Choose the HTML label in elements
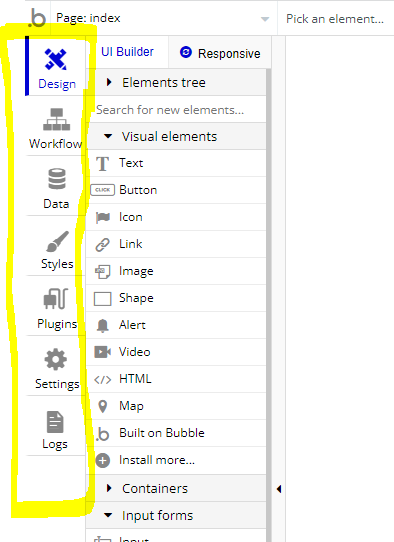Viewport: 394px width, 542px height. point(135,379)
